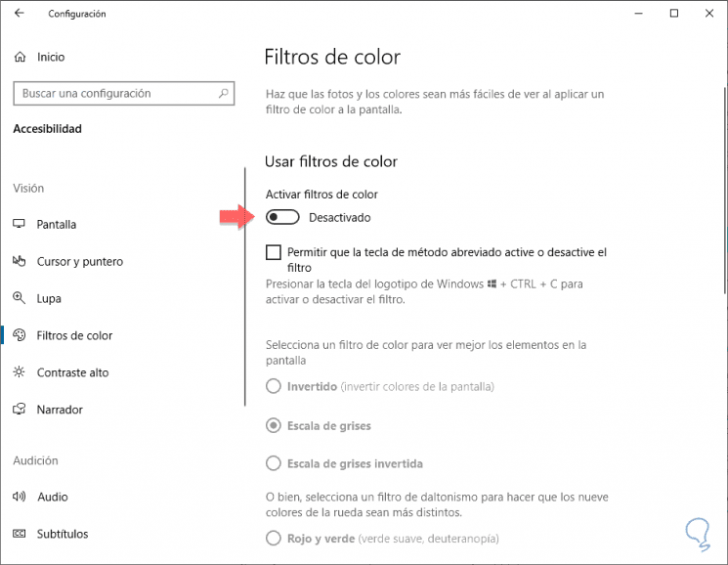Click the Inicio home icon
Screen dimensions: 728x565
point(20,58)
